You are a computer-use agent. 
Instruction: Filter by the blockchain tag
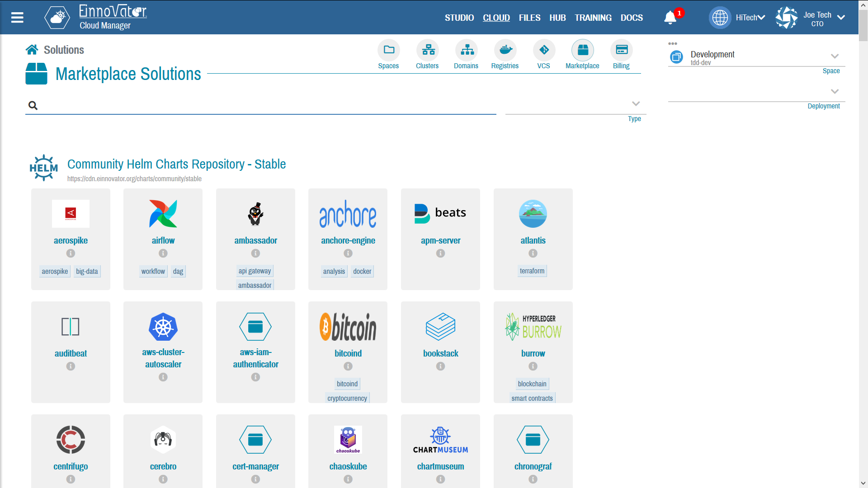point(532,384)
